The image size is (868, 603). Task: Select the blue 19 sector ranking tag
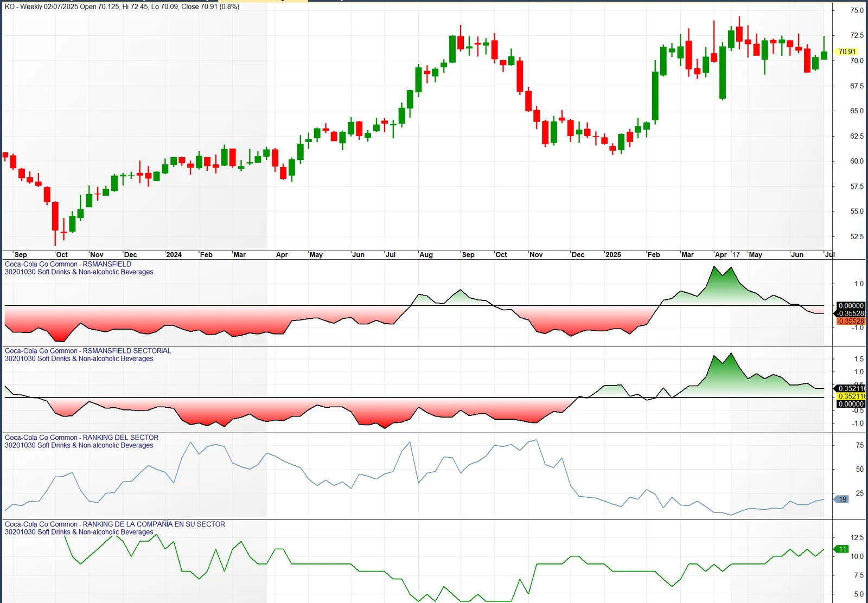point(842,499)
